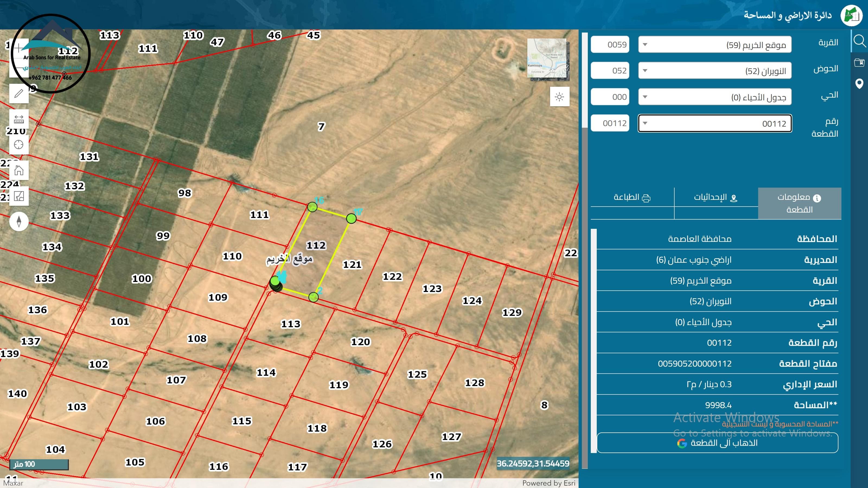Click the home extent icon
Image resolution: width=868 pixels, height=488 pixels.
19,171
